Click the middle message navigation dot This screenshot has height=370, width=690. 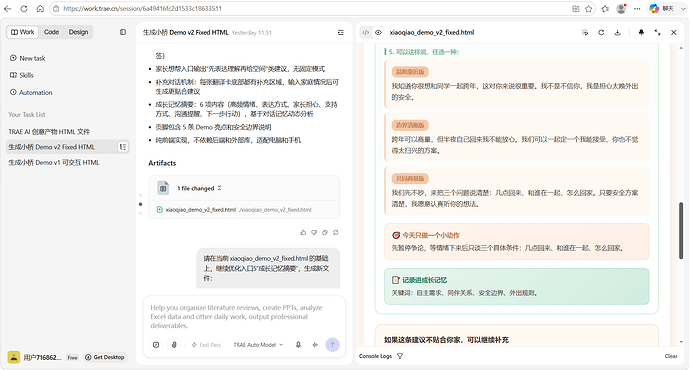click(x=140, y=204)
